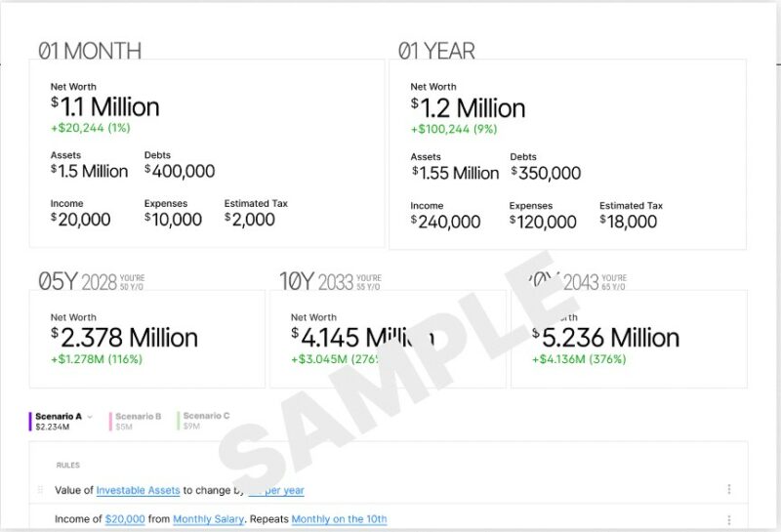Open the Investable Assets rule's three-dot menu
The height and width of the screenshot is (532, 781).
tap(729, 490)
